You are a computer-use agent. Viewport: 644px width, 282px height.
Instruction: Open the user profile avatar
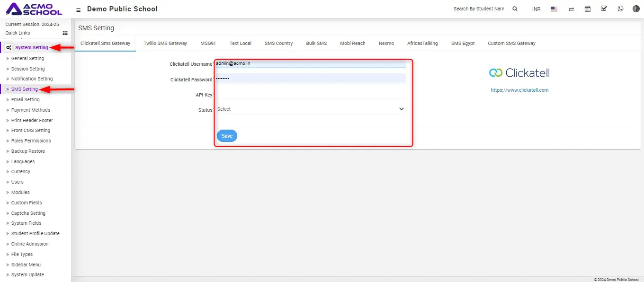[636, 9]
